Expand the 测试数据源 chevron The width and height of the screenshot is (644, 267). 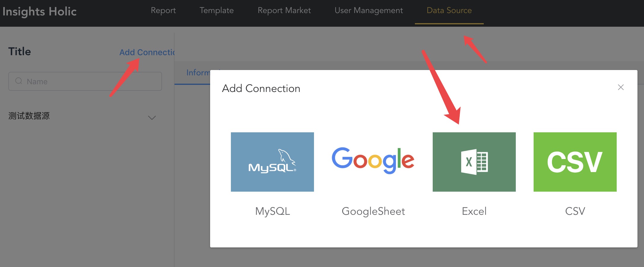[152, 117]
